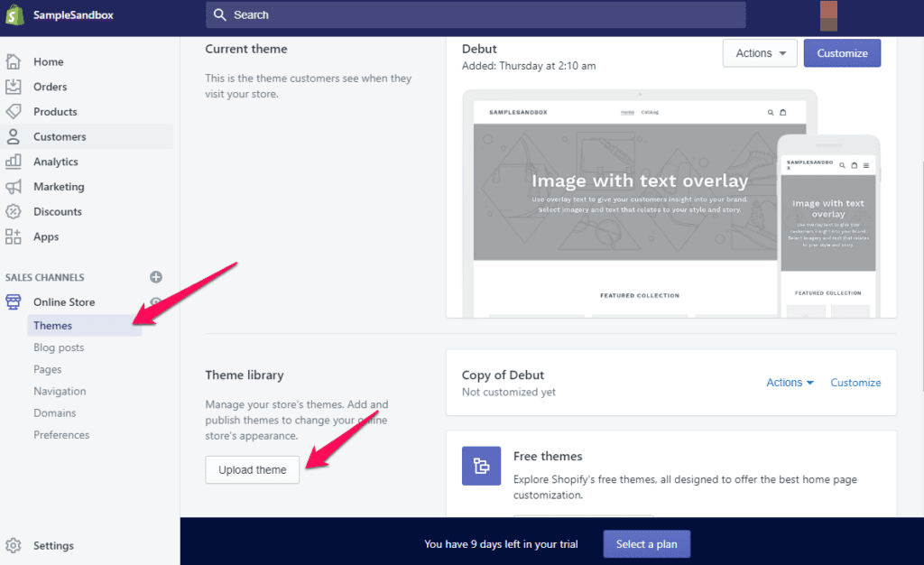Customize the Debut theme

[841, 52]
